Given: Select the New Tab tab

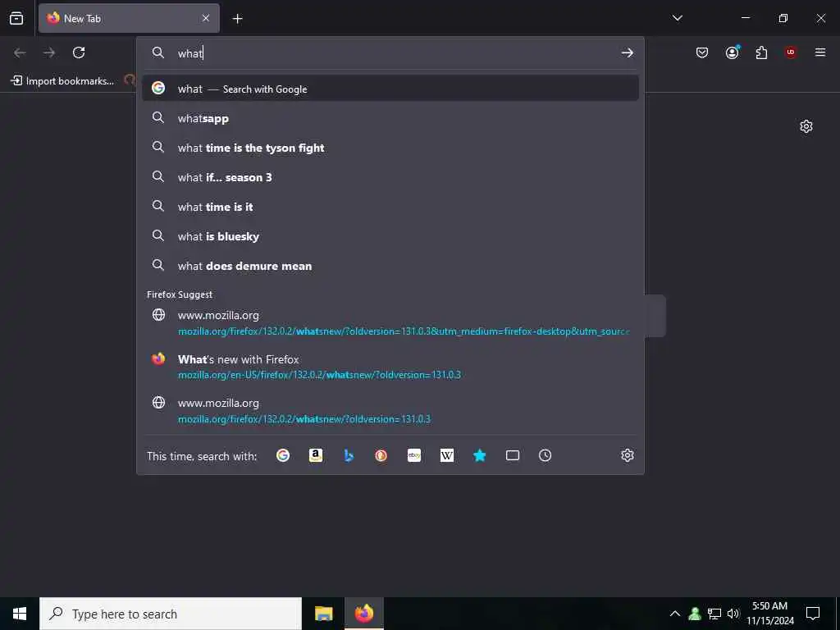Looking at the screenshot, I should click(129, 18).
